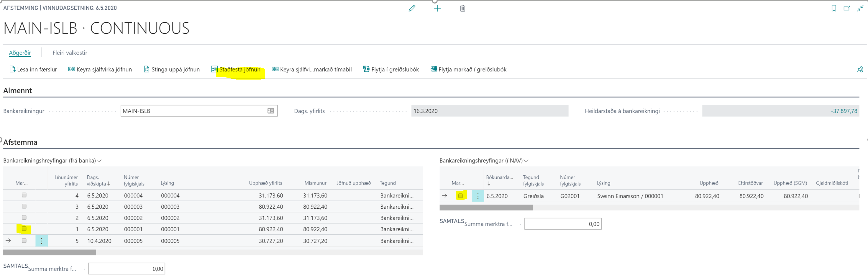The image size is (868, 275).
Task: Click G02001 document number cell
Action: (570, 196)
